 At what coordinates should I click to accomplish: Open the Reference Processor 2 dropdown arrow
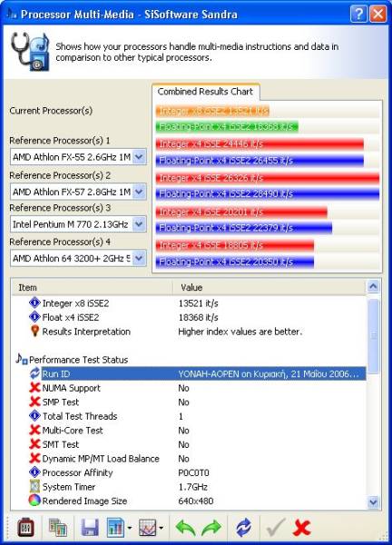tap(139, 192)
